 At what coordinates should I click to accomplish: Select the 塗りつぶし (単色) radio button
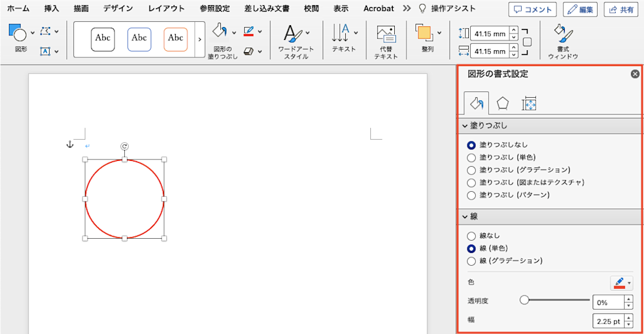tap(471, 158)
